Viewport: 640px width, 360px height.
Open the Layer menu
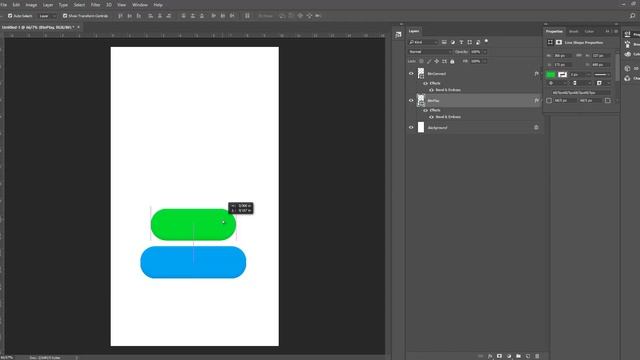[x=48, y=5]
